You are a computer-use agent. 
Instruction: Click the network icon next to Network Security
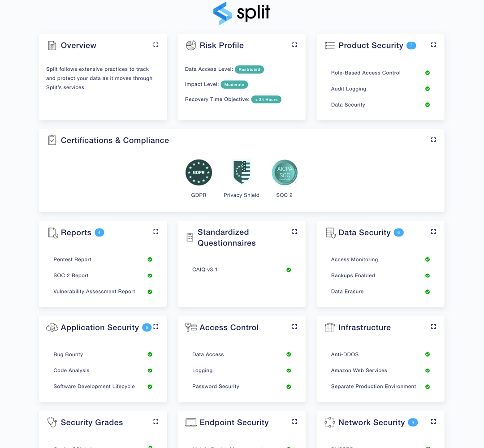pyautogui.click(x=330, y=422)
